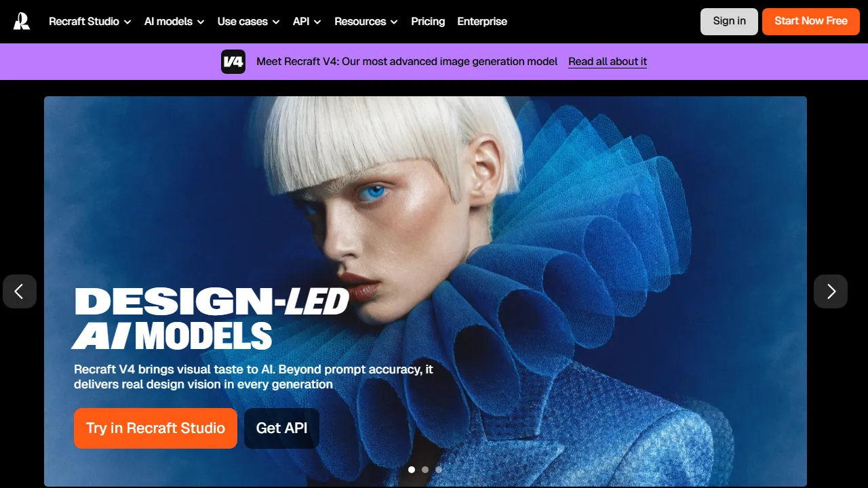This screenshot has height=488, width=868.
Task: Follow the Read all about it link
Action: click(x=608, y=62)
